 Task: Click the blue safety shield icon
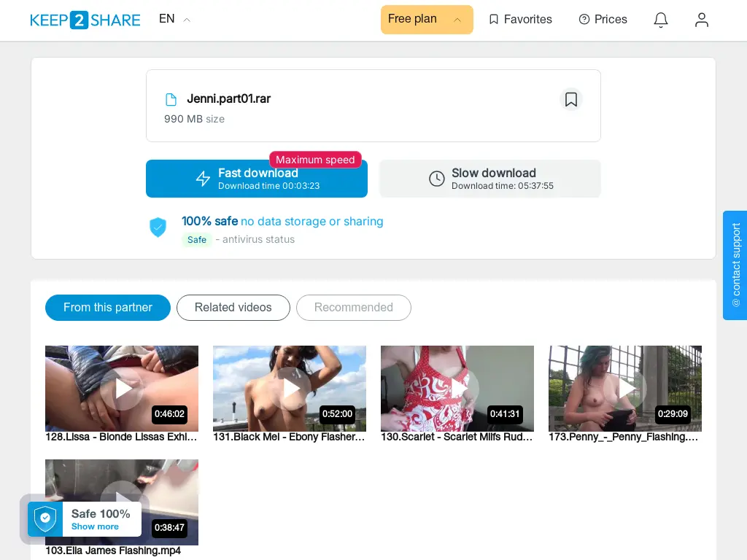pyautogui.click(x=158, y=227)
